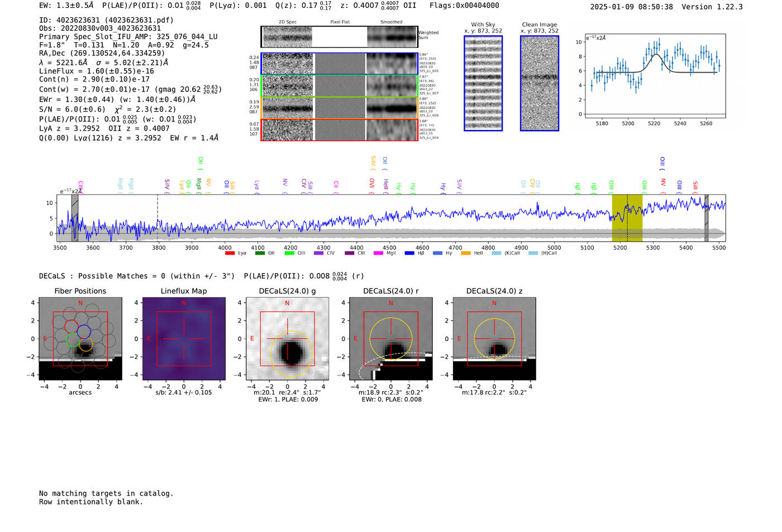This screenshot has height=532, width=782.
Task: Click the swatch beside the (K)CaII legend label
Action: pos(496,253)
